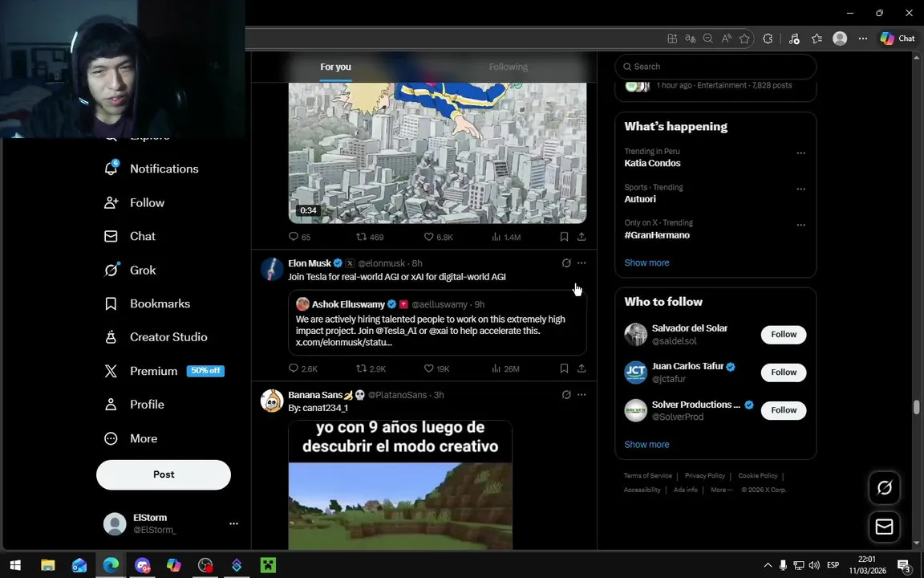Open Copilot Chat in Edge toolbar
Image resolution: width=924 pixels, height=578 pixels.
point(898,39)
